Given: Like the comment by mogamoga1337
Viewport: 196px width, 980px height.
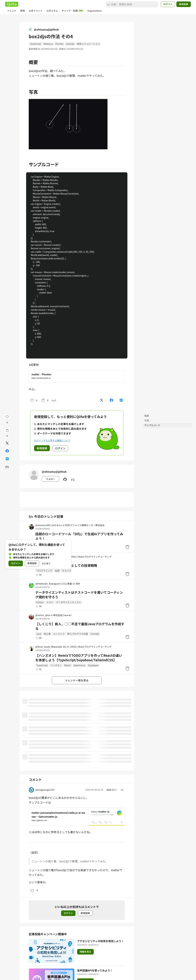Looking at the screenshot, I should tap(32, 891).
